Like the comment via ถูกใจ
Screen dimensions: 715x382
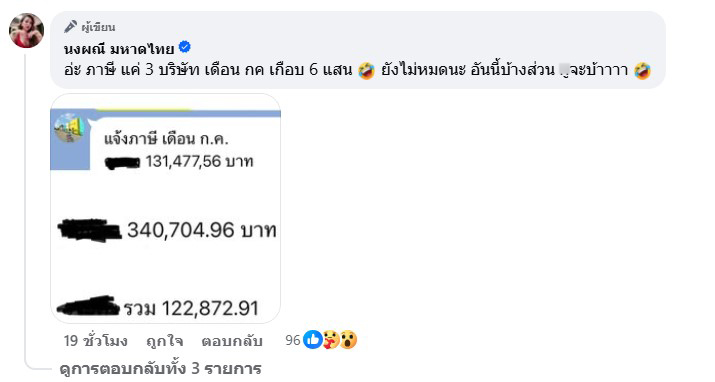(x=165, y=341)
